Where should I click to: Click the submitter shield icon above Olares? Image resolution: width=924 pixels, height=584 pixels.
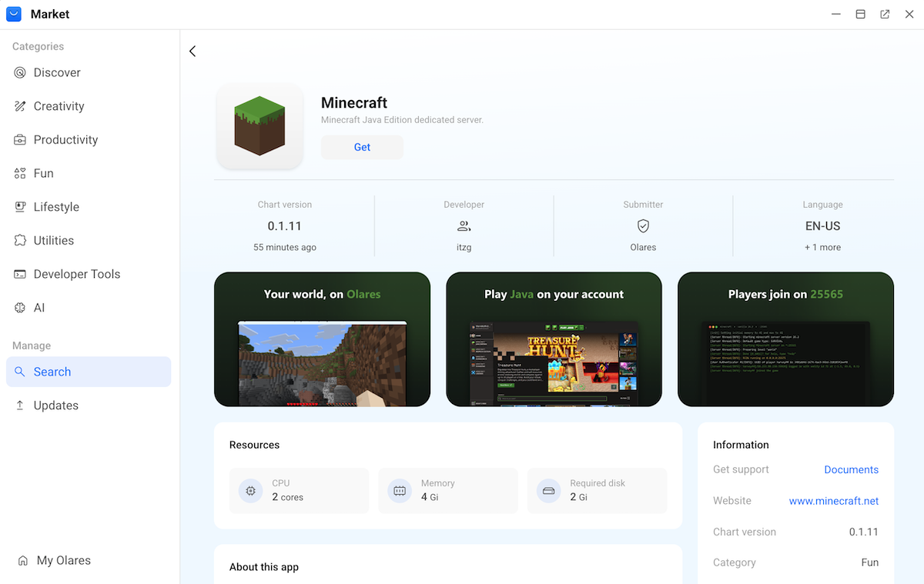(643, 226)
